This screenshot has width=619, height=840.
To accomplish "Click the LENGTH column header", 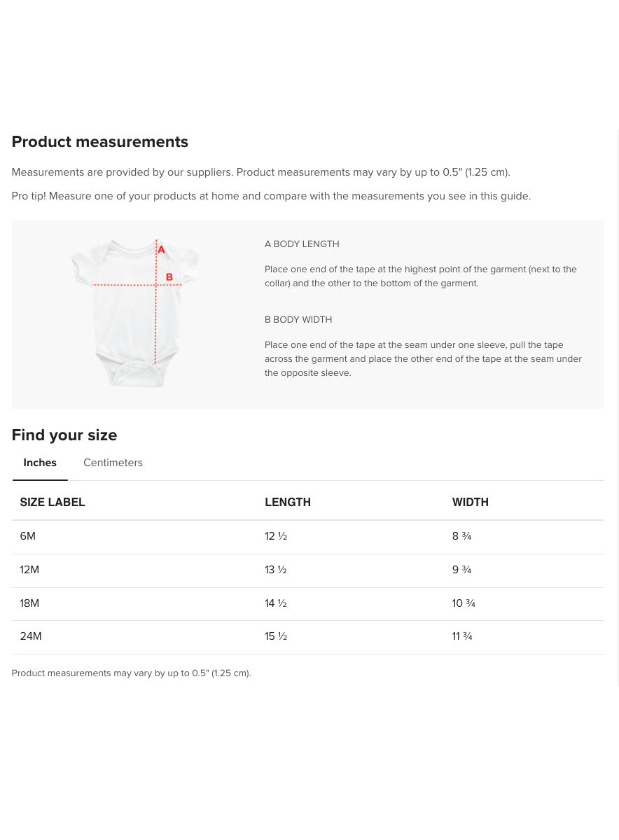I will pyautogui.click(x=288, y=502).
